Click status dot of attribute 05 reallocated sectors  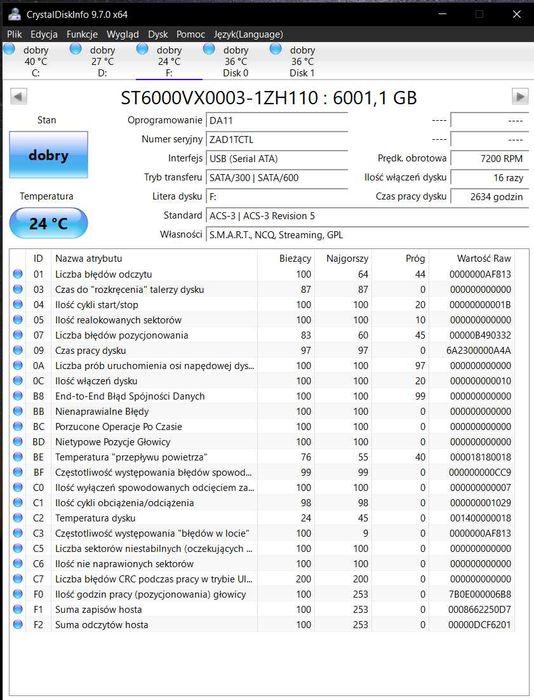pos(18,320)
